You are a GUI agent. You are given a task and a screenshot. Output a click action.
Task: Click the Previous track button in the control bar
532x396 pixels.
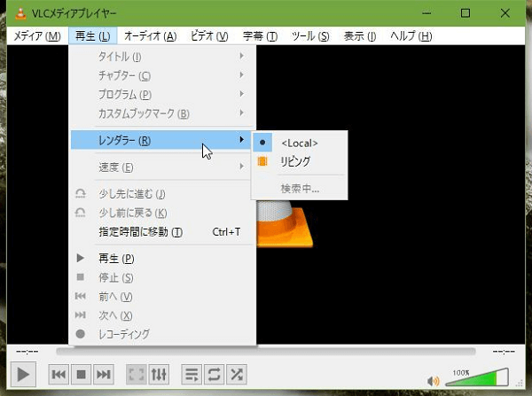click(x=59, y=375)
